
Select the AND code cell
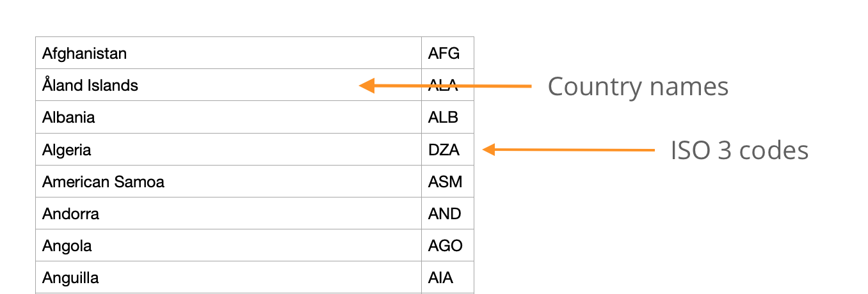click(445, 214)
